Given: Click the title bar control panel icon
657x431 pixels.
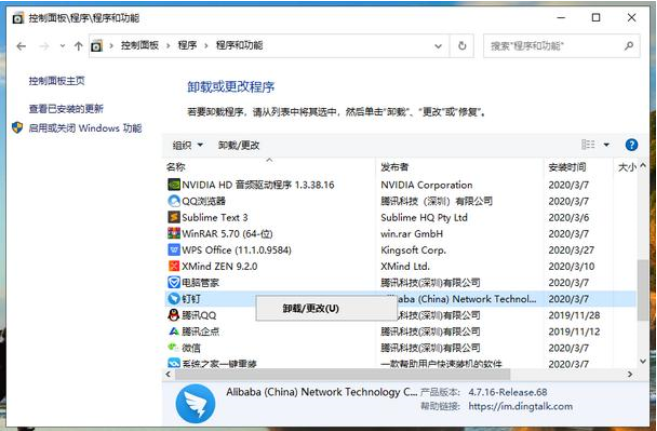Looking at the screenshot, I should click(x=18, y=18).
